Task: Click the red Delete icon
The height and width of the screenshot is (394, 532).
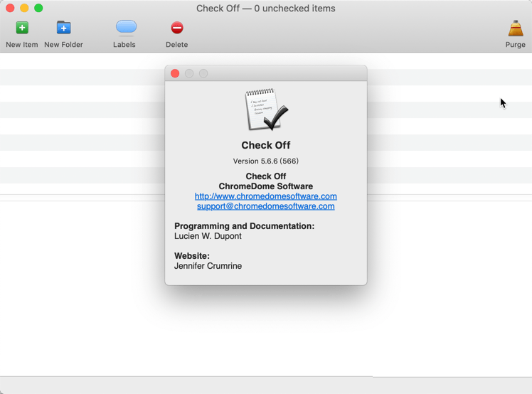Action: click(177, 28)
